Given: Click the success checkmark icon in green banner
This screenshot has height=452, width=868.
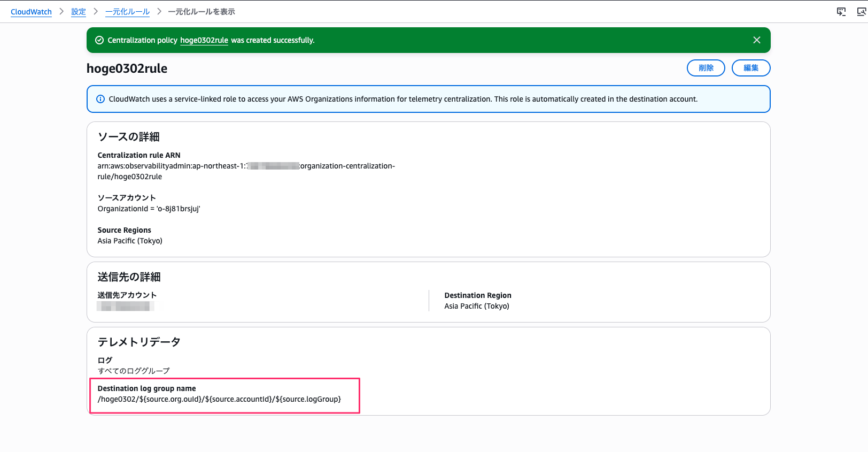Looking at the screenshot, I should pos(99,40).
